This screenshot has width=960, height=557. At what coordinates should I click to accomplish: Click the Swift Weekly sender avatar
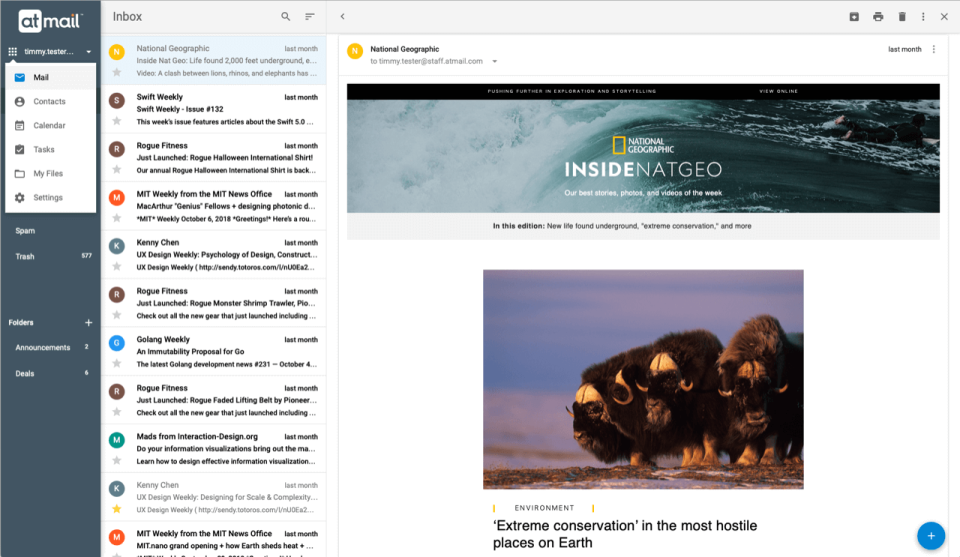point(116,100)
